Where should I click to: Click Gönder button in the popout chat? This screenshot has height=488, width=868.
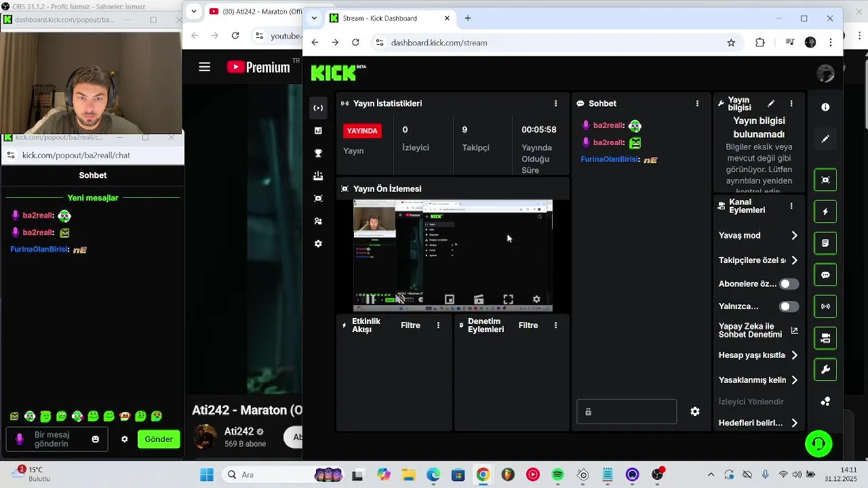point(159,439)
